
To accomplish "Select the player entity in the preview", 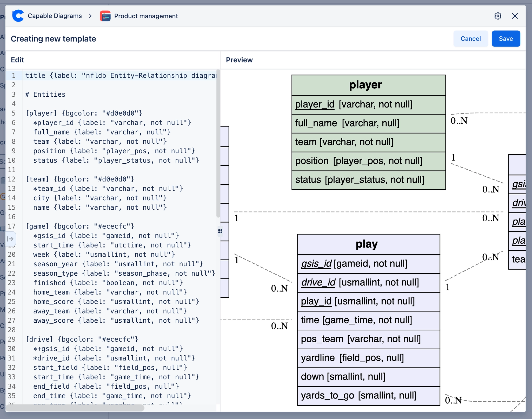I will [365, 84].
